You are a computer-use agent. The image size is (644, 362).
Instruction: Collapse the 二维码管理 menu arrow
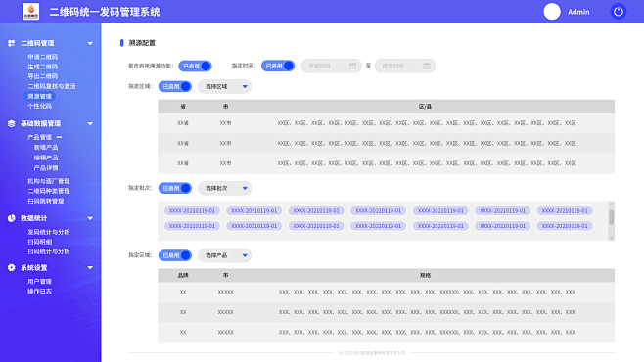[x=90, y=43]
